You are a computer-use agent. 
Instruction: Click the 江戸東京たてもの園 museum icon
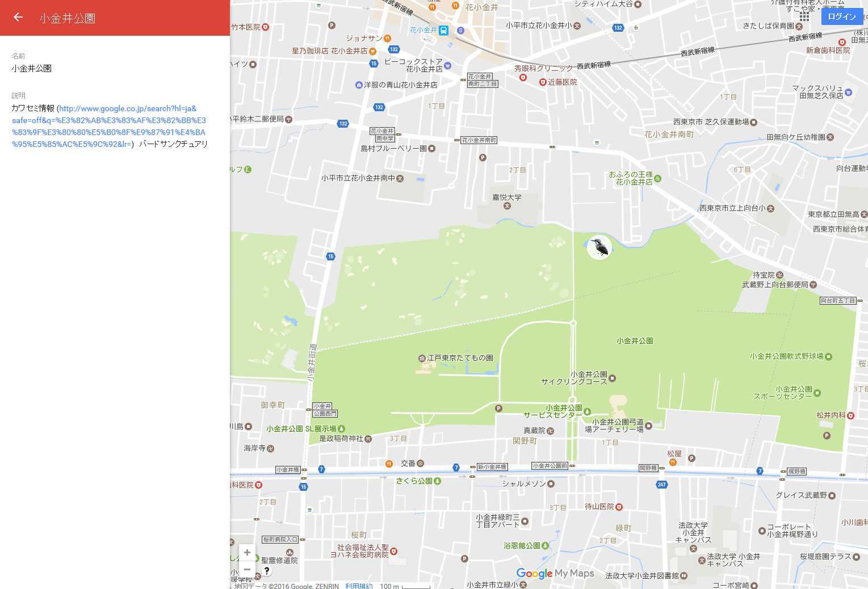point(422,358)
